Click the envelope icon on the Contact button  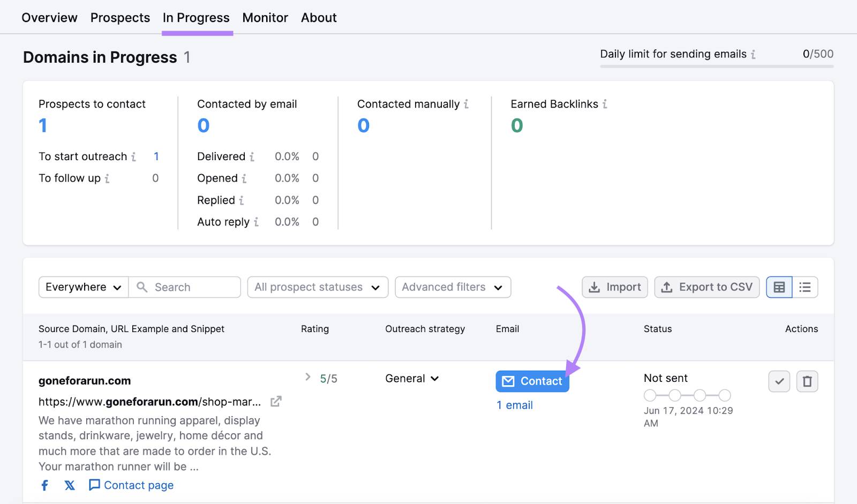pos(508,381)
